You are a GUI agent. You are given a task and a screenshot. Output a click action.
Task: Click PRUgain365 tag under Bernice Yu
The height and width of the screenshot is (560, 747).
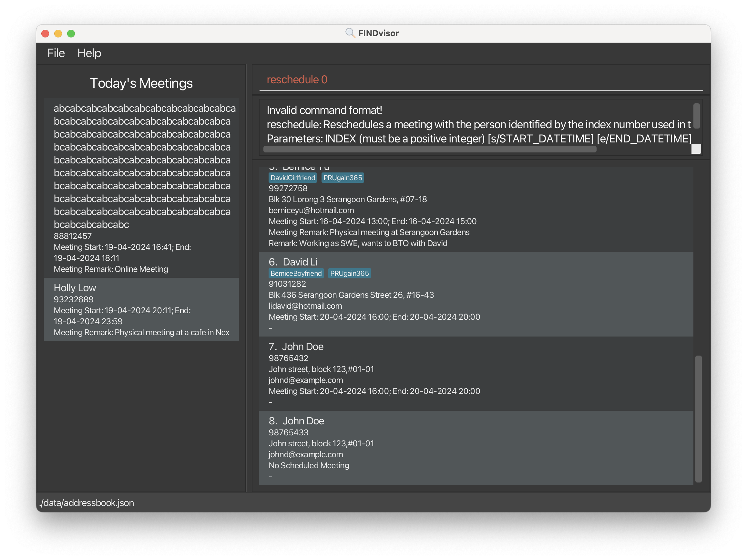[x=343, y=178]
